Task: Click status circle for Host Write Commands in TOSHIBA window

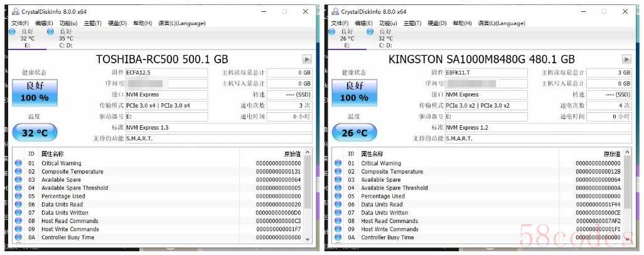Action: [18, 229]
